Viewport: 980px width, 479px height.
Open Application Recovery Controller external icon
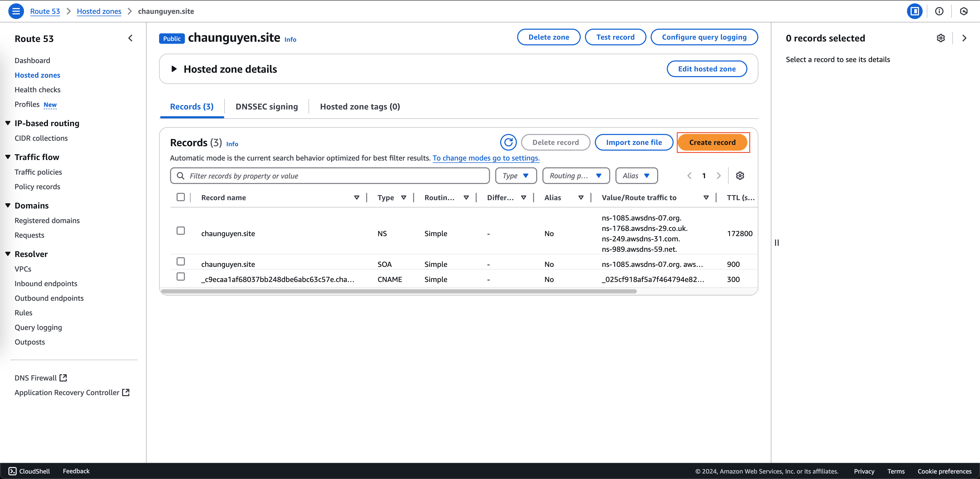point(126,392)
